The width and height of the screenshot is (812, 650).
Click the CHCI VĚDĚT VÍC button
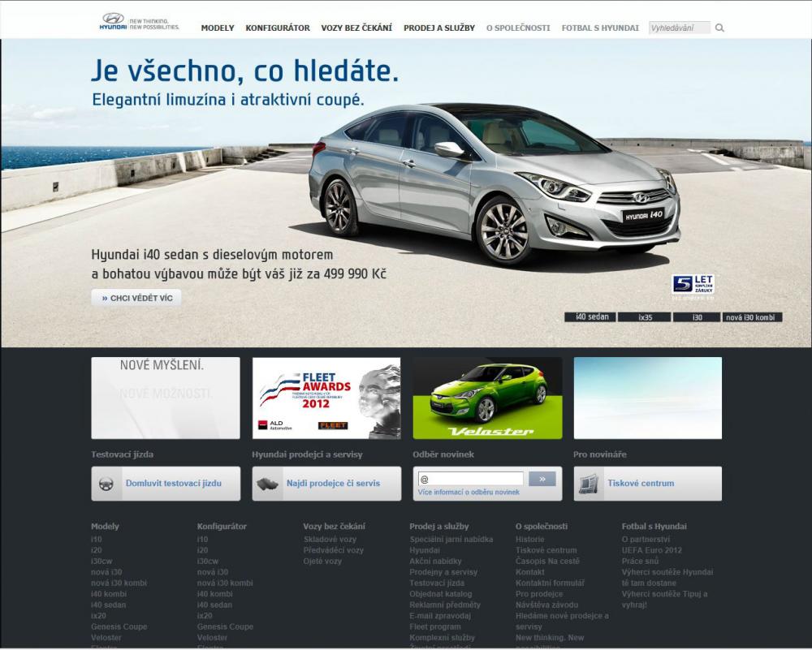[136, 298]
